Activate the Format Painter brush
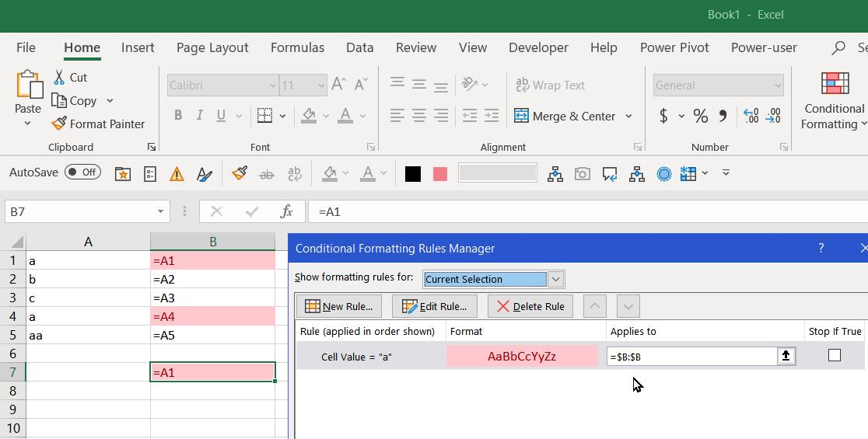The height and width of the screenshot is (439, 868). point(58,124)
